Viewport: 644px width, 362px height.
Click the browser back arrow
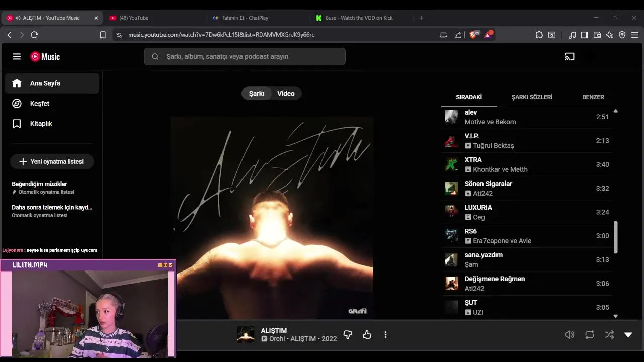pyautogui.click(x=9, y=35)
